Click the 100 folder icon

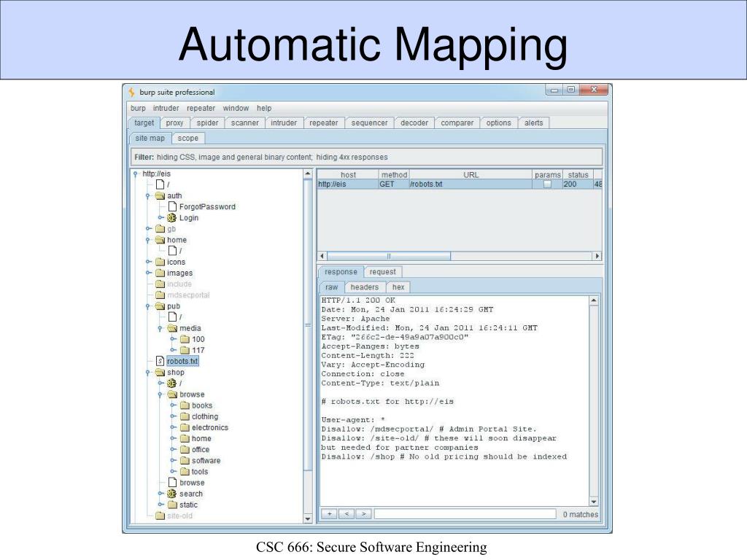tap(185, 339)
